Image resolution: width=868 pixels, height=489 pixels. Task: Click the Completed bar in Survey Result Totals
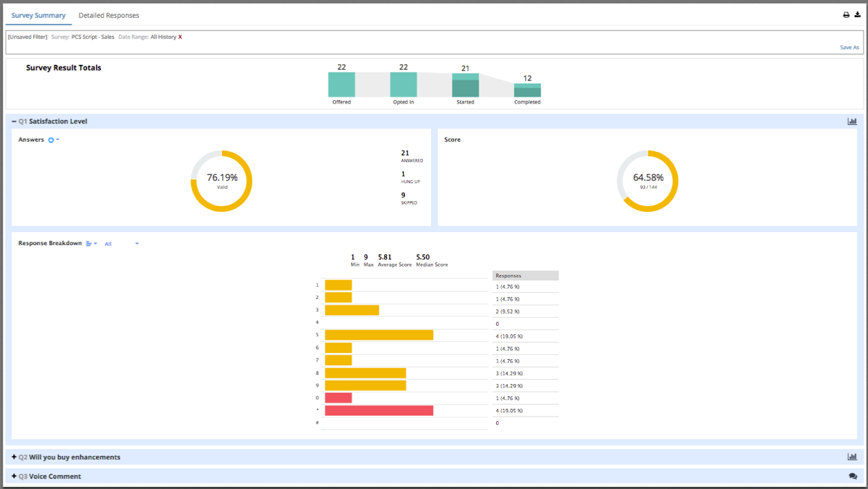[527, 90]
